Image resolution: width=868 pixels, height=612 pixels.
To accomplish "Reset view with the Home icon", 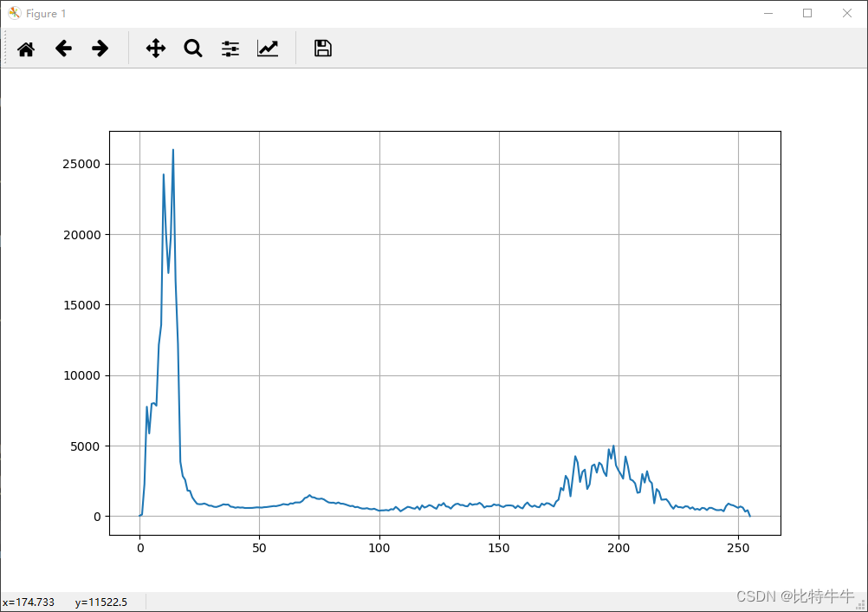I will coord(26,49).
